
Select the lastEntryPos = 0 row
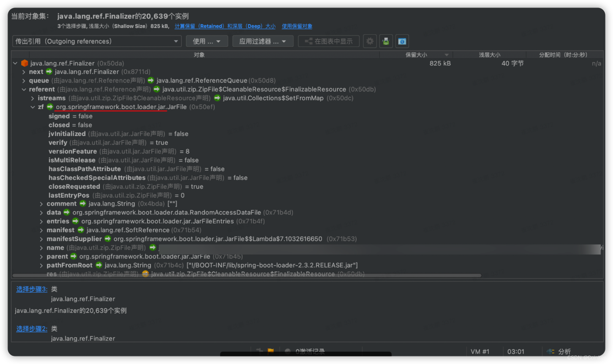point(117,196)
